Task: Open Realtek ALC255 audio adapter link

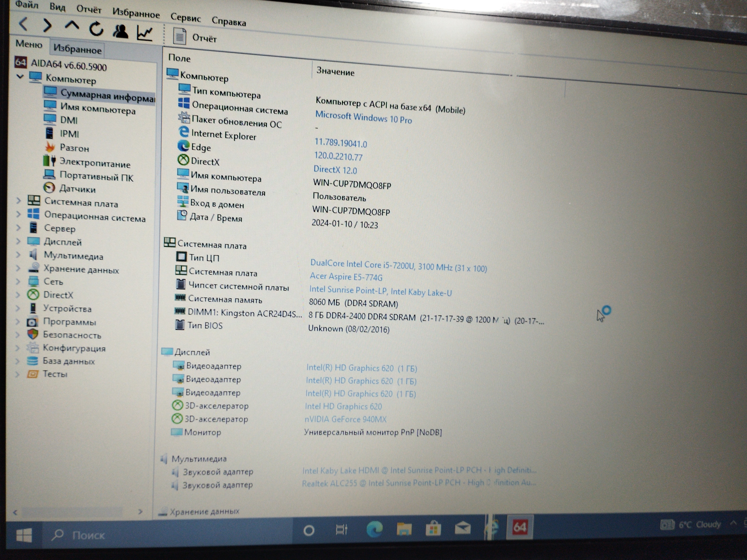Action: click(x=419, y=483)
